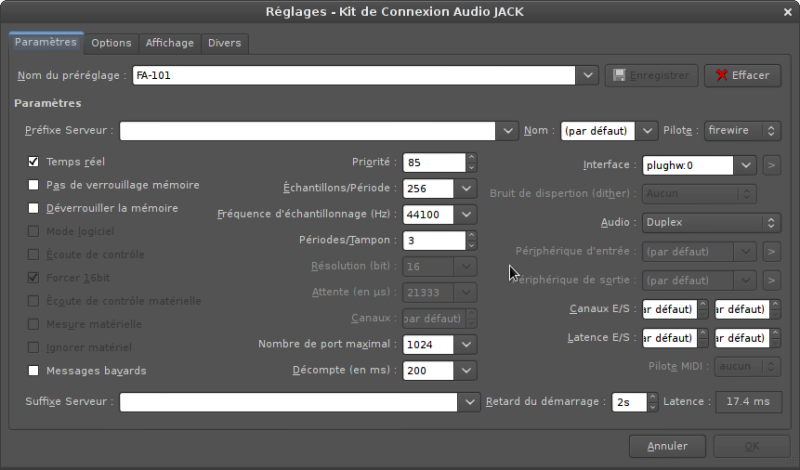The image size is (800, 470).
Task: Click the Interface browse arrow button
Action: click(771, 165)
